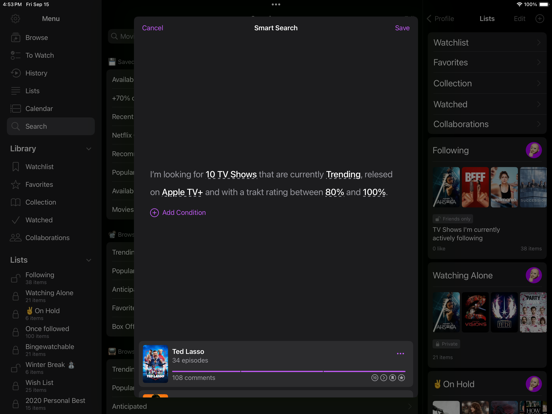Click the lock icon beside Watching Alone
552x414 pixels.
click(x=15, y=296)
